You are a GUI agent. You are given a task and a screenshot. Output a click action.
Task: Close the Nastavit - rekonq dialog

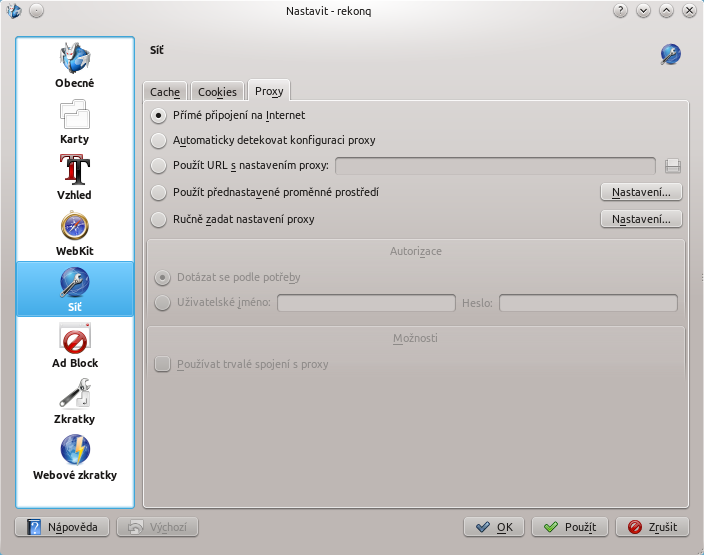[689, 10]
